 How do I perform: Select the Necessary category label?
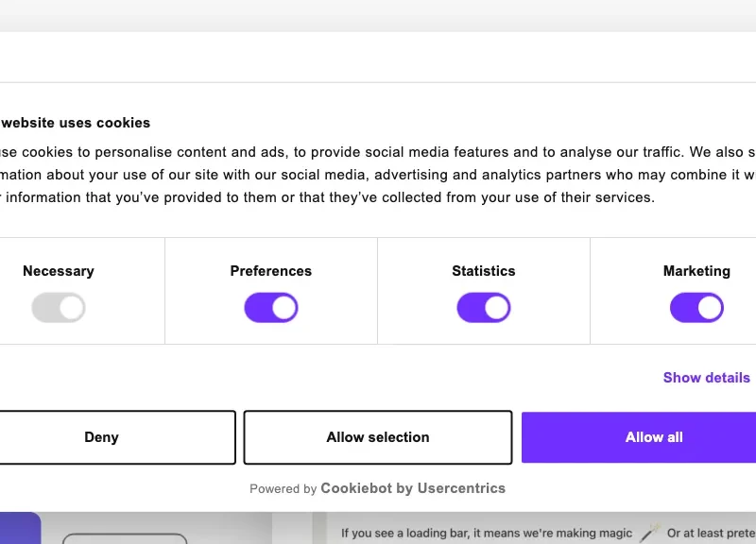click(x=59, y=271)
